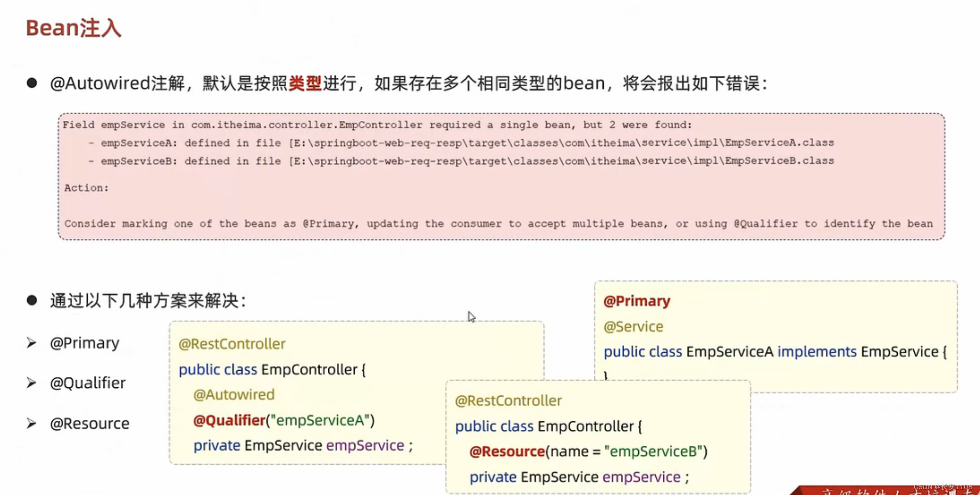The width and height of the screenshot is (980, 495).
Task: Select the "@Autowired注解" bullet sentence
Action: (408, 83)
